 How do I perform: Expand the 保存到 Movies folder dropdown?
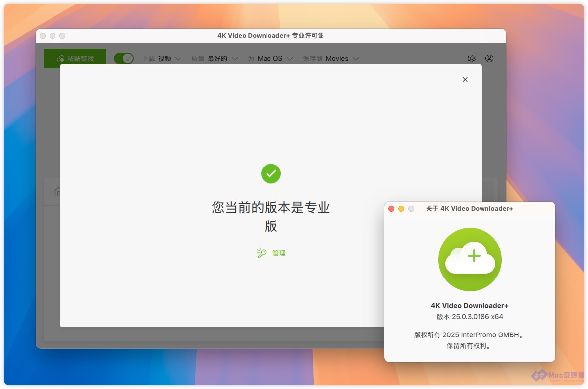tap(331, 59)
